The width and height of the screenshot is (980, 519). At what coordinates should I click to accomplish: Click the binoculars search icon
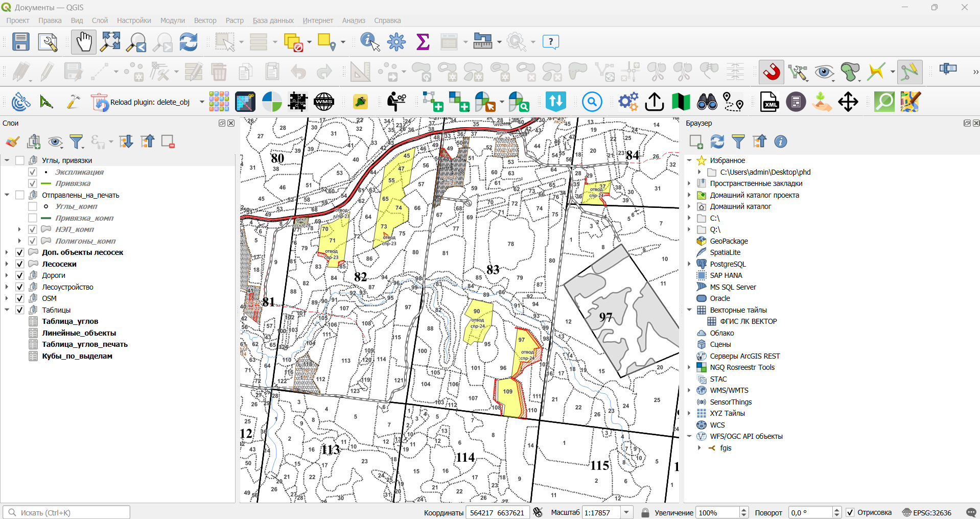pos(707,102)
